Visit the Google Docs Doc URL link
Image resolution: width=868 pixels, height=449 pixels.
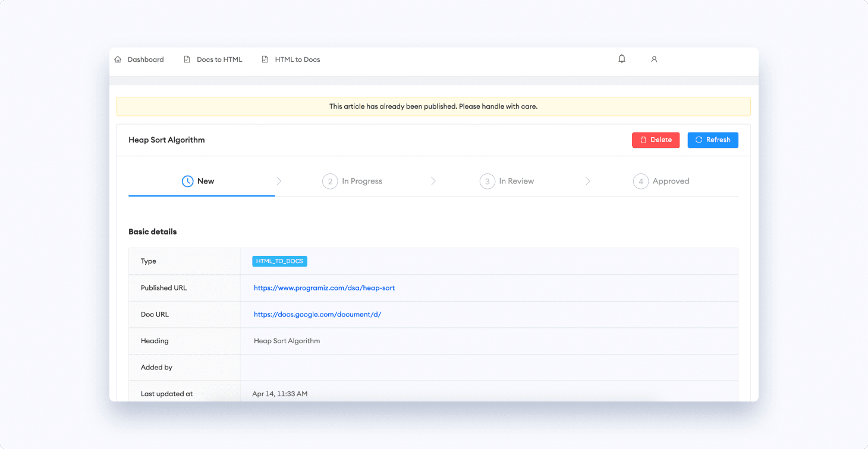pyautogui.click(x=317, y=314)
